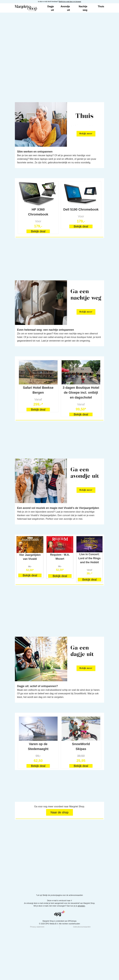Viewport: 119px width, 980px height.
Task: Open the Vier Jaargetijden van Vivaldi poster
Action: 30,544
